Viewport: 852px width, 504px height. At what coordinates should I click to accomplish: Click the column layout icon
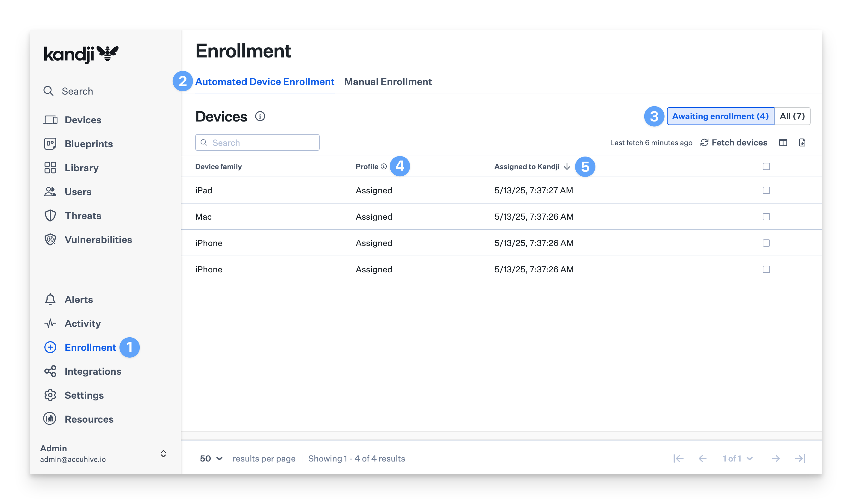pyautogui.click(x=783, y=143)
